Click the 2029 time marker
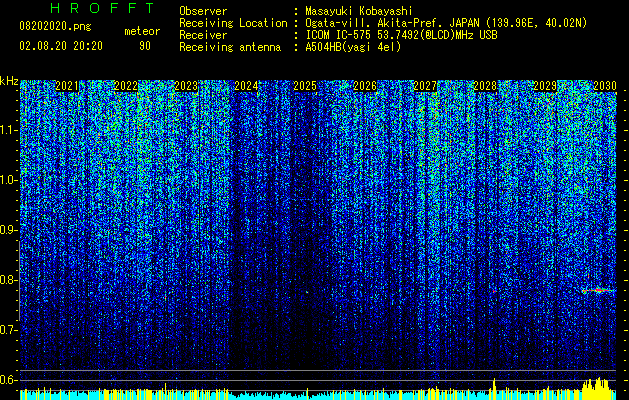 (545, 86)
